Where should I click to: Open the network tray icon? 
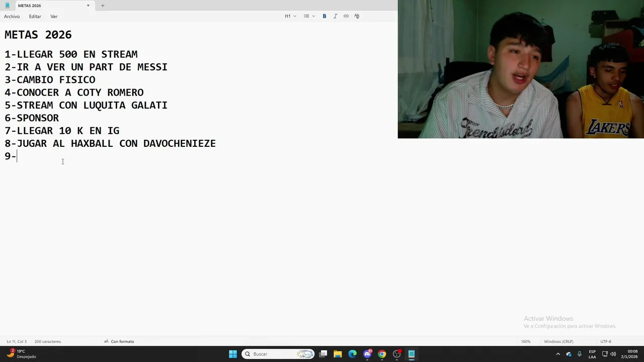click(605, 354)
